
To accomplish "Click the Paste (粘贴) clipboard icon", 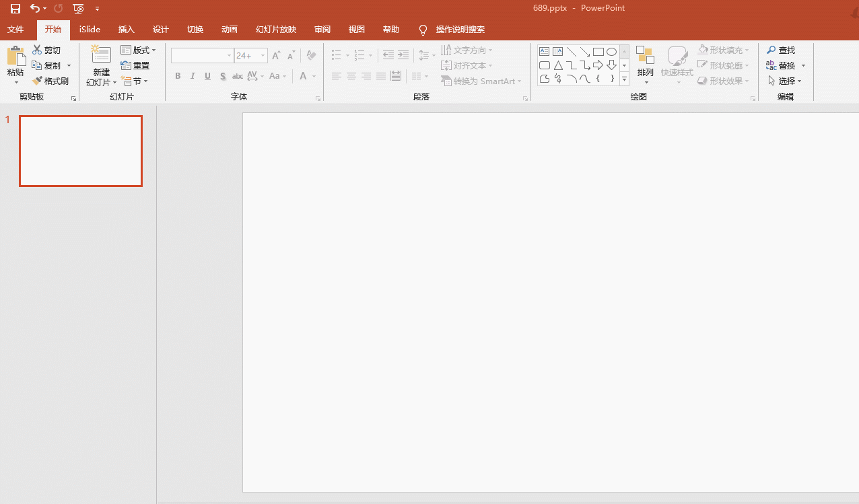I will 15,58.
